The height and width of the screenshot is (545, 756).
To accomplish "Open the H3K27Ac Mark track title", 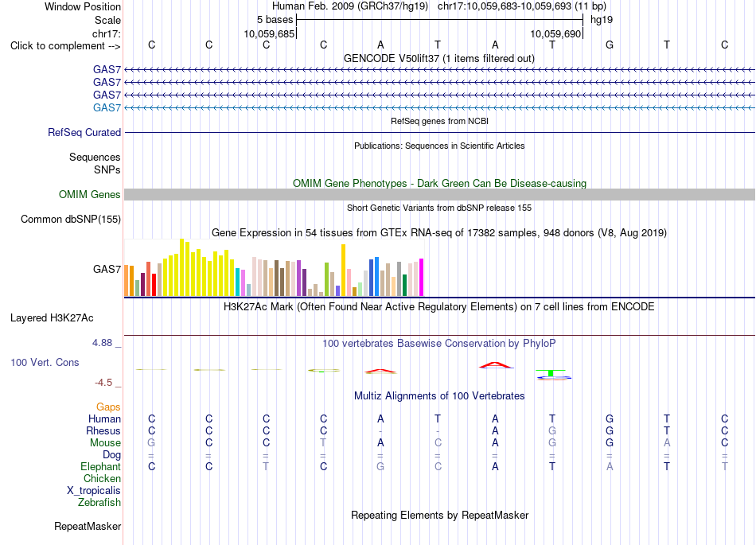I will click(x=439, y=307).
